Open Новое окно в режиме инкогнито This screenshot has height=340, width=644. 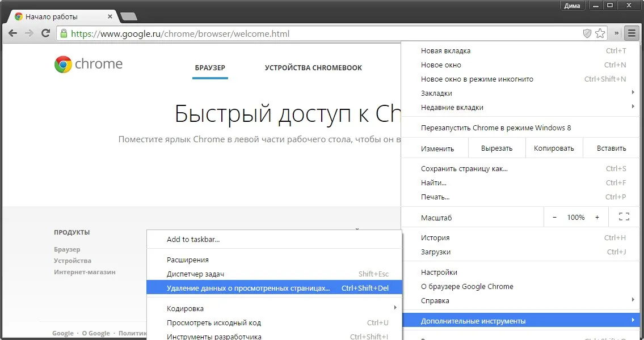[520, 79]
